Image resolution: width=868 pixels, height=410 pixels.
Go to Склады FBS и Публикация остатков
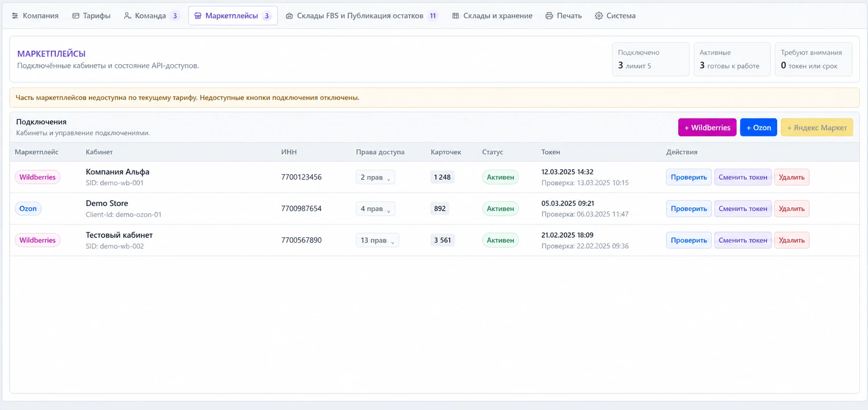click(x=361, y=16)
